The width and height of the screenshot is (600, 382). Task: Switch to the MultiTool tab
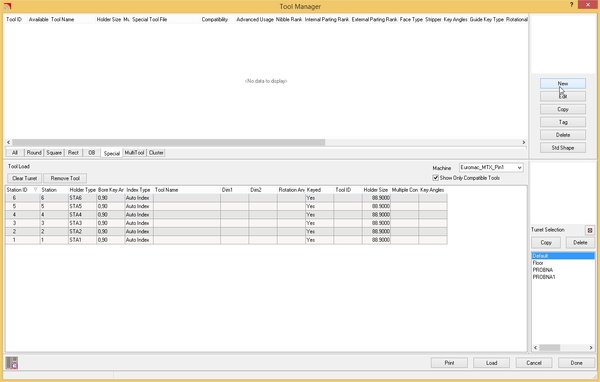(134, 153)
